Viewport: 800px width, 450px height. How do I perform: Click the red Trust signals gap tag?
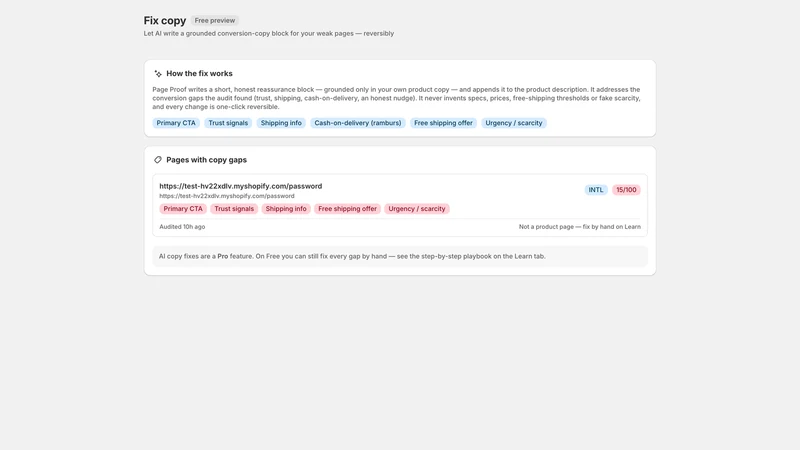(x=234, y=209)
